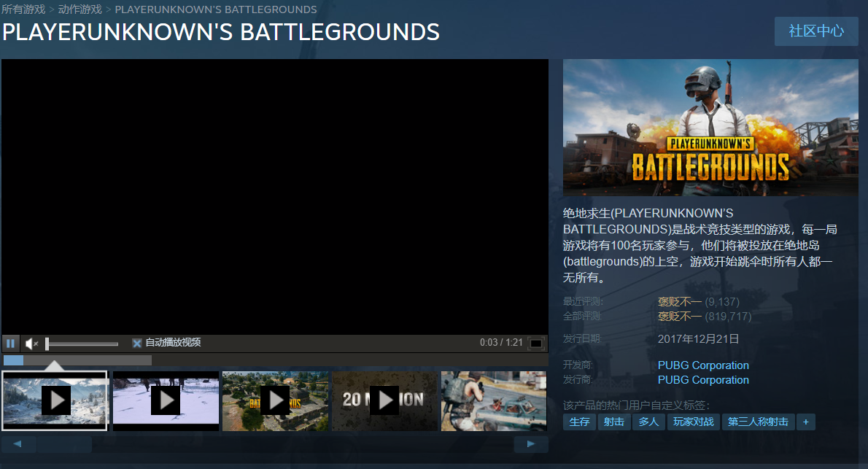Click the thumbnail strip scrollbar handle
The height and width of the screenshot is (469, 868).
64,444
